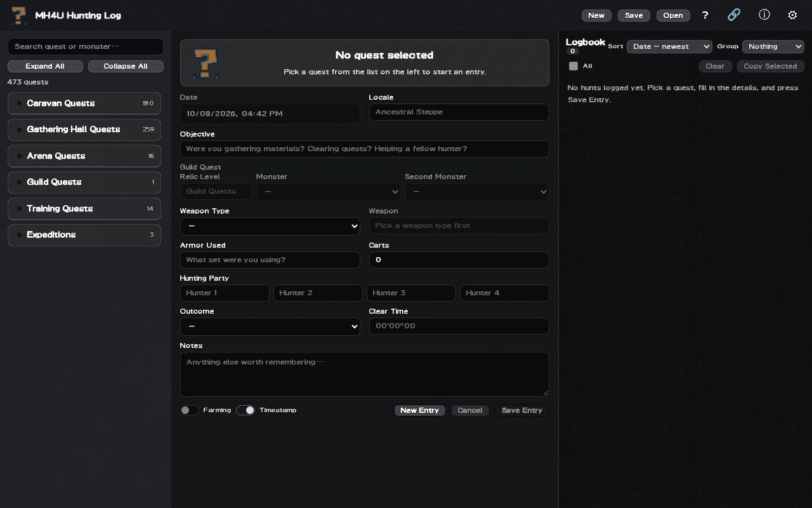Expand the Expeditions group
Viewport: 812px width, 508px height.
click(x=84, y=235)
